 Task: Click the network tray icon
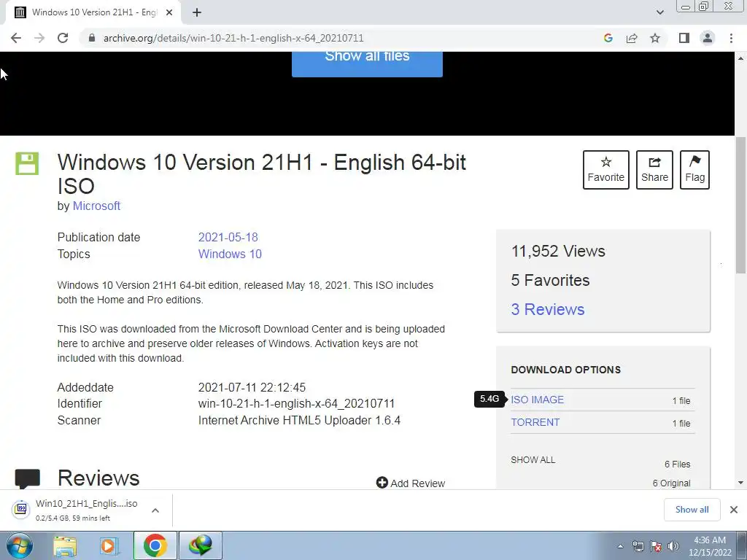(x=638, y=546)
